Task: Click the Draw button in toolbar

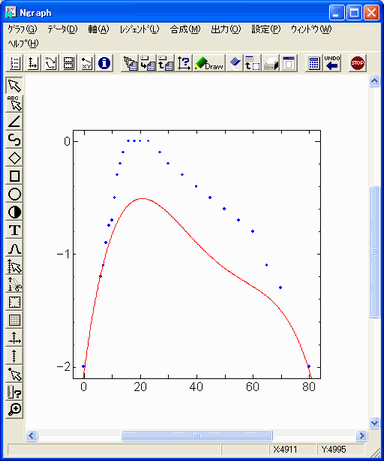Action: click(209, 63)
